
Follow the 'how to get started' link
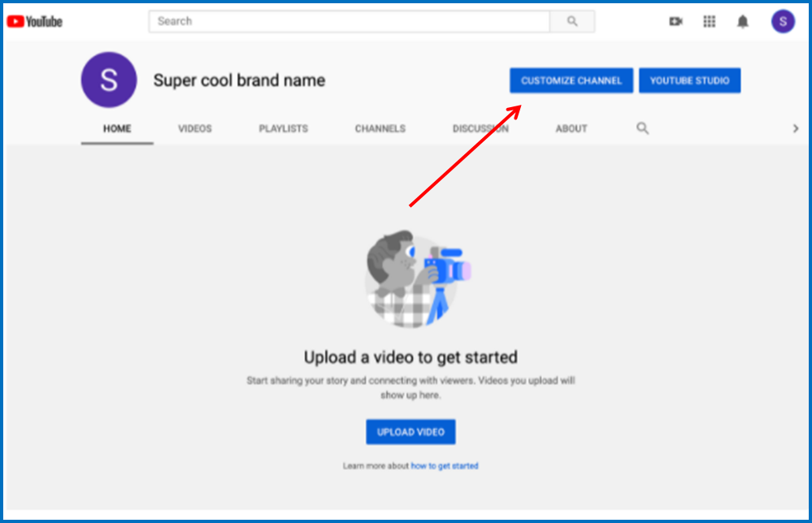(445, 465)
